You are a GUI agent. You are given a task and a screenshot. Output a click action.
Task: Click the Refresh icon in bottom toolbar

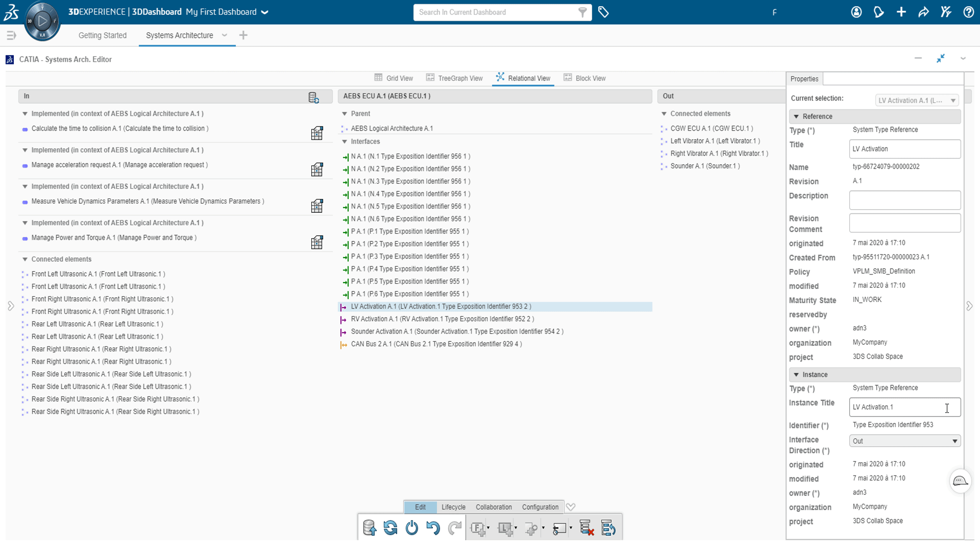(x=390, y=528)
